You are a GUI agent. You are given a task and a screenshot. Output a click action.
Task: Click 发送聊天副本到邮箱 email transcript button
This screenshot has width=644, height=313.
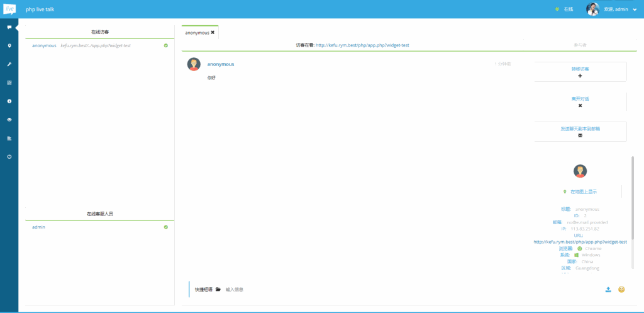pos(580,131)
